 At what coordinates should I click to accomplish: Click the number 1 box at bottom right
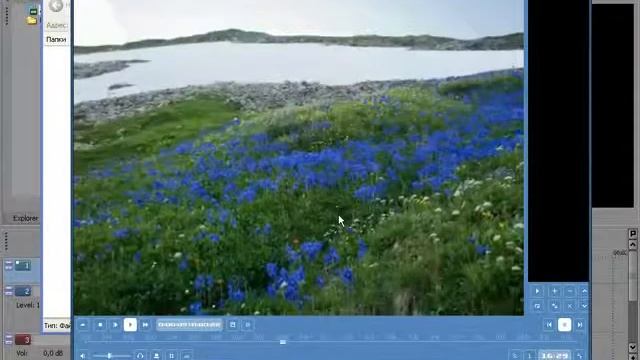[x=529, y=356]
